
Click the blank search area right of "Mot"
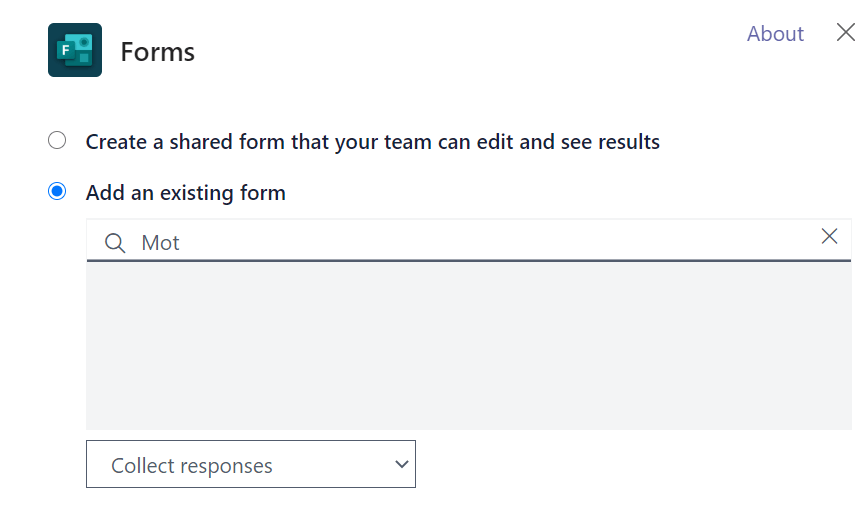[500, 242]
